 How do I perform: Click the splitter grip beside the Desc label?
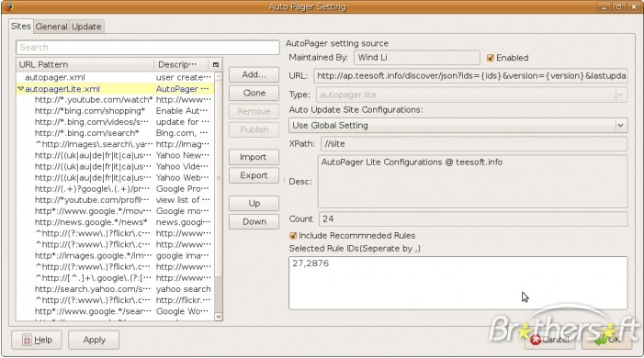point(284,180)
